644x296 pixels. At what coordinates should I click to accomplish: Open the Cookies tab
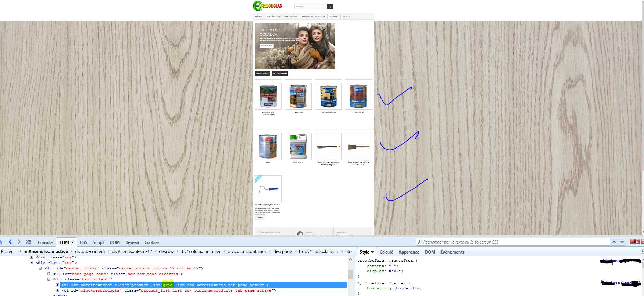click(152, 242)
